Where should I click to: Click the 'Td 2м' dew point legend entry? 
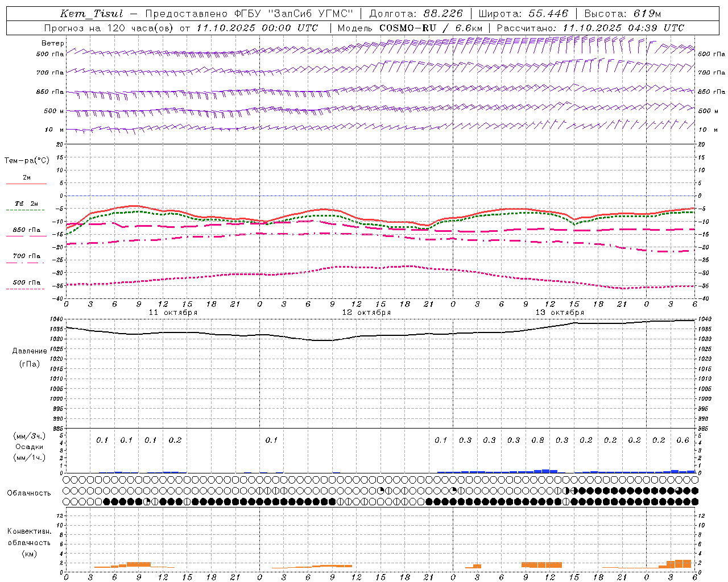tap(27, 203)
